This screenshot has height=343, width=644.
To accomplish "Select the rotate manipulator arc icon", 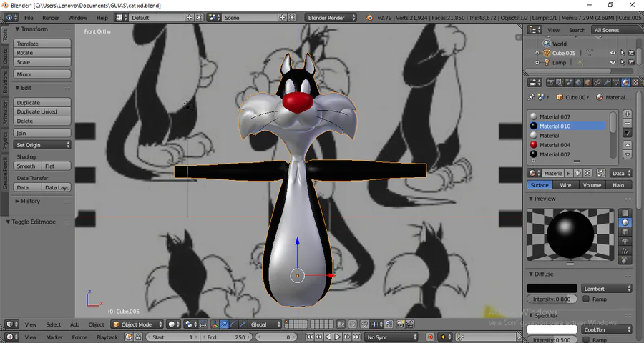I will point(233,324).
